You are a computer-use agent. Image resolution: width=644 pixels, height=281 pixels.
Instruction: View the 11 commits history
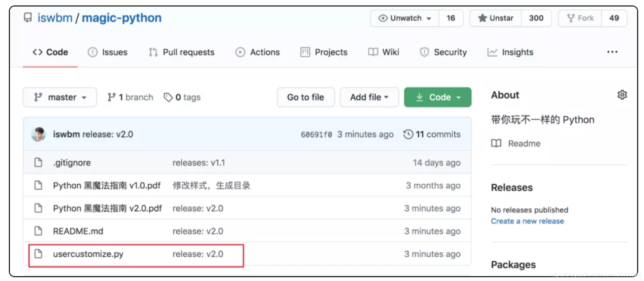pos(432,134)
